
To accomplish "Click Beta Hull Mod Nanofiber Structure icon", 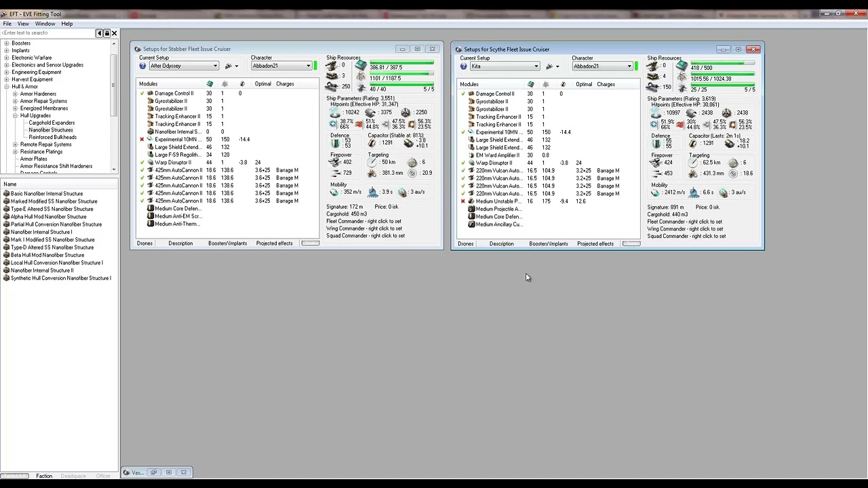I will [6, 255].
